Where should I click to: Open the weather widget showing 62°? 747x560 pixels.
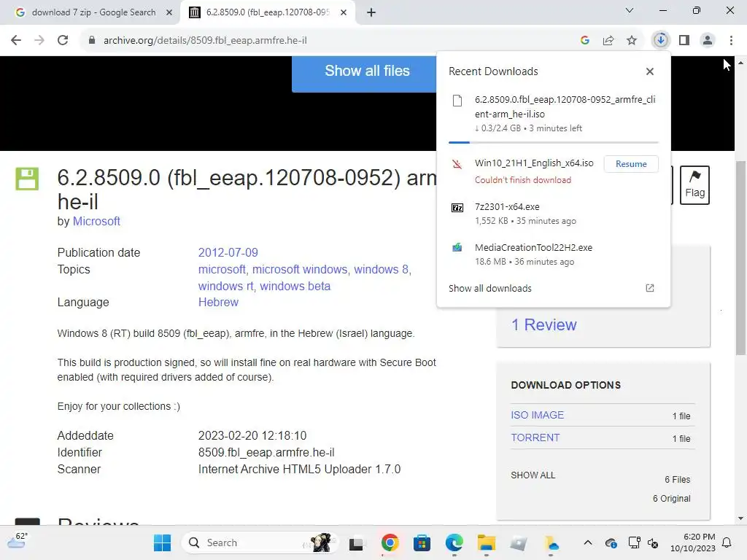pos(18,540)
